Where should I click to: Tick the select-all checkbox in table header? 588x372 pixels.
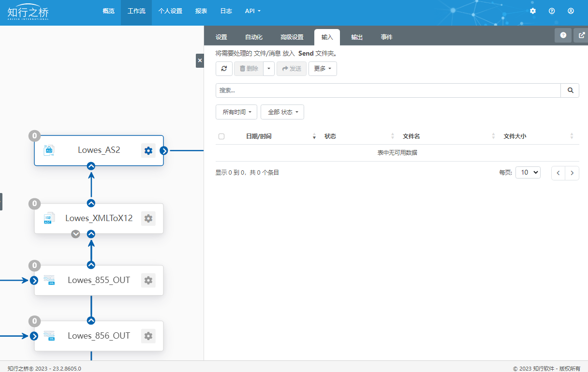221,136
